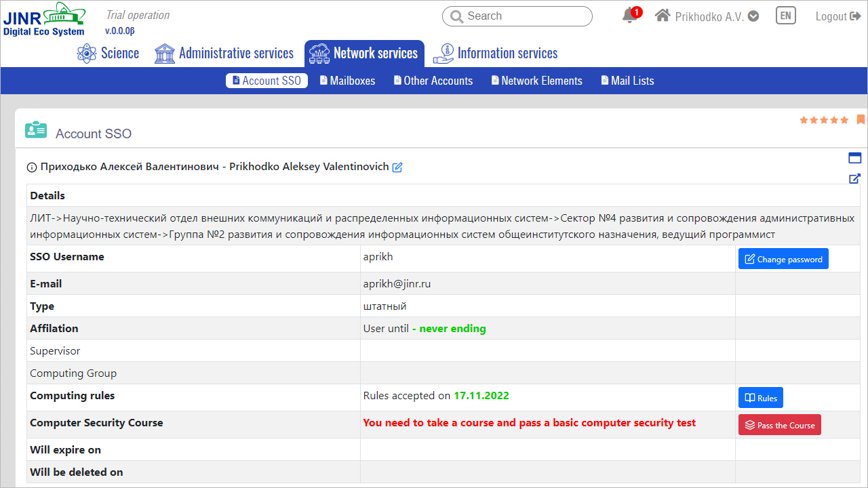Click the home icon beside Prikhodko A.V.

point(663,16)
